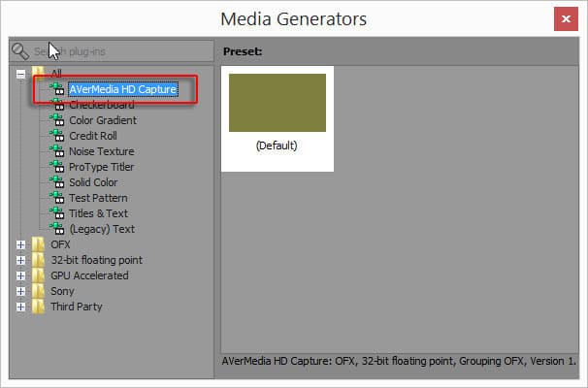
Task: Pick the Test Pattern generator
Action: click(x=98, y=198)
